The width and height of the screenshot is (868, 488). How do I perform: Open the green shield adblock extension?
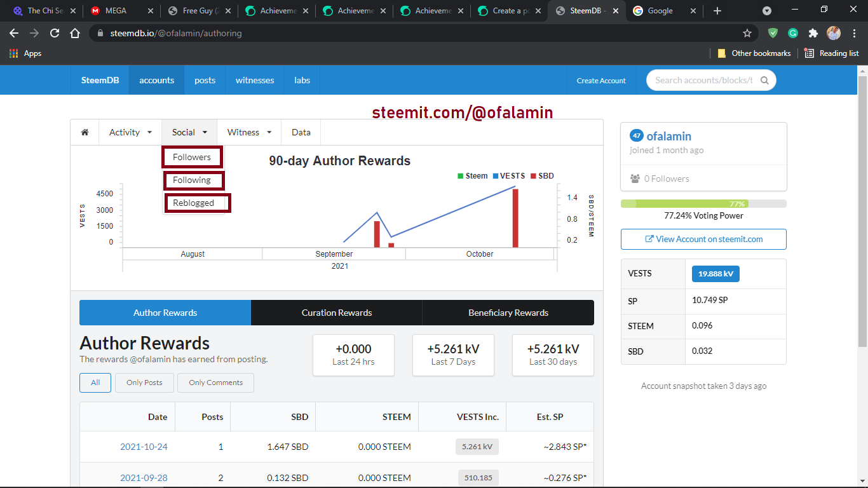773,33
